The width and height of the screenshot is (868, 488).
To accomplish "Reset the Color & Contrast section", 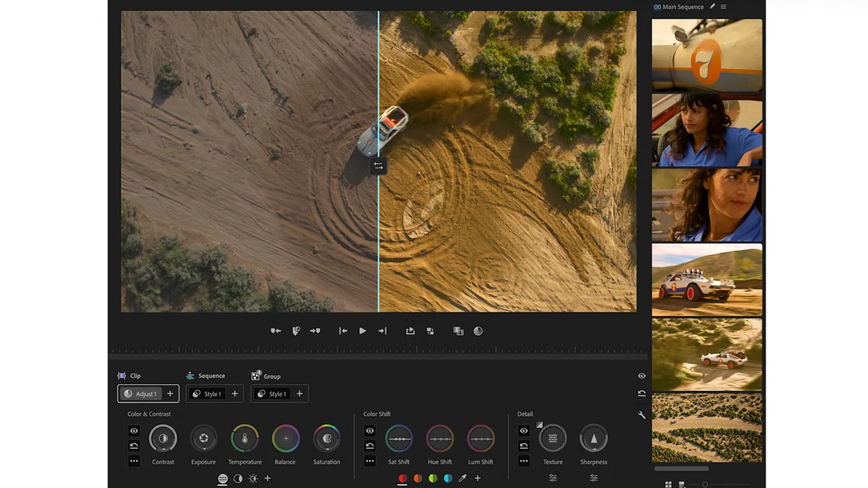I will tap(134, 446).
